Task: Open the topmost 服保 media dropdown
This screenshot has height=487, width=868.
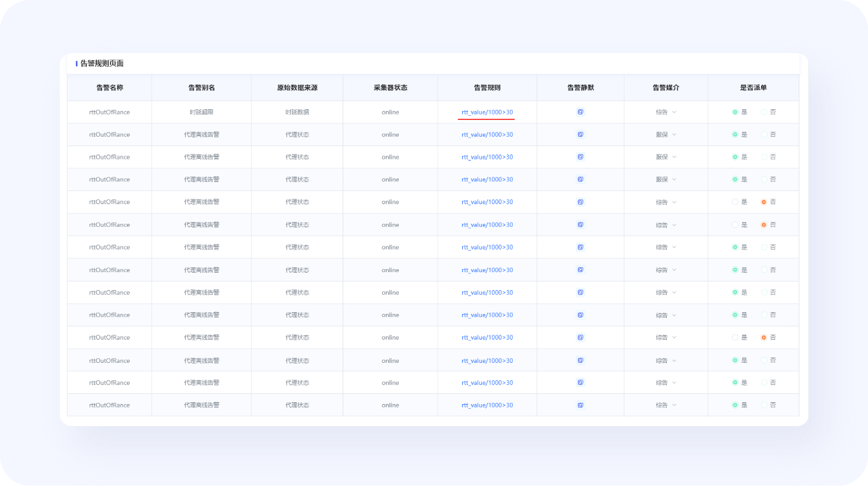Action: [x=666, y=134]
